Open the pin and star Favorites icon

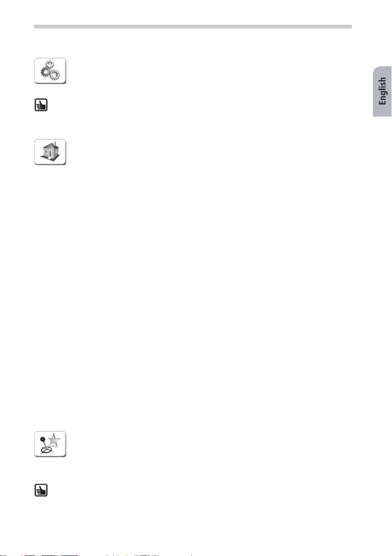pos(50,444)
